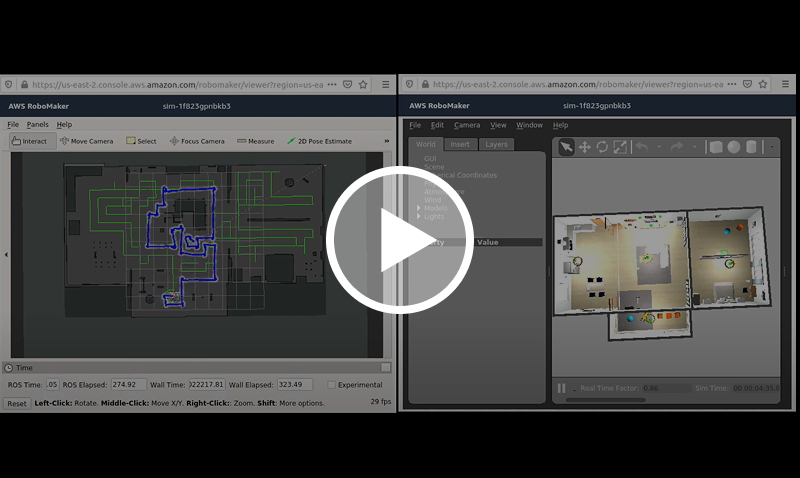
Task: Expand the RViz toolbar overflow arrows
Action: coord(387,141)
